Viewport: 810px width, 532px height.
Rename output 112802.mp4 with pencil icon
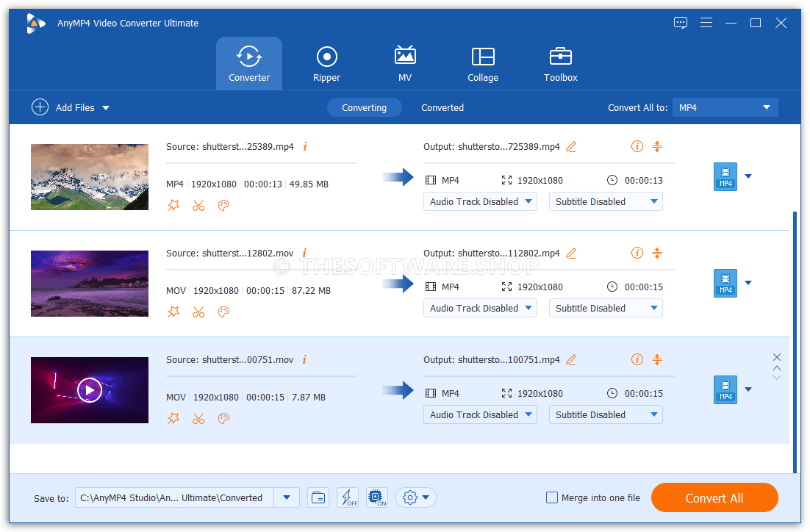coord(571,253)
